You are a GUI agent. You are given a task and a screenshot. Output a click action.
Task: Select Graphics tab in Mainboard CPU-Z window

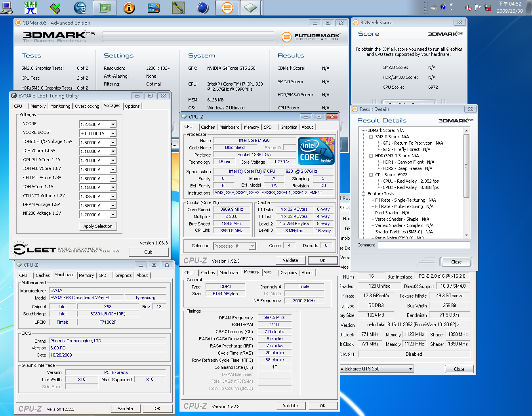click(x=124, y=275)
